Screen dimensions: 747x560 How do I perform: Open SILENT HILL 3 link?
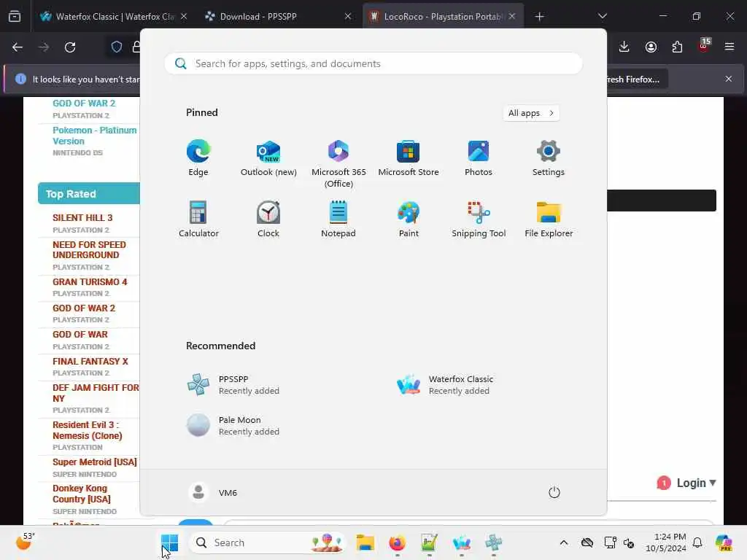[82, 217]
